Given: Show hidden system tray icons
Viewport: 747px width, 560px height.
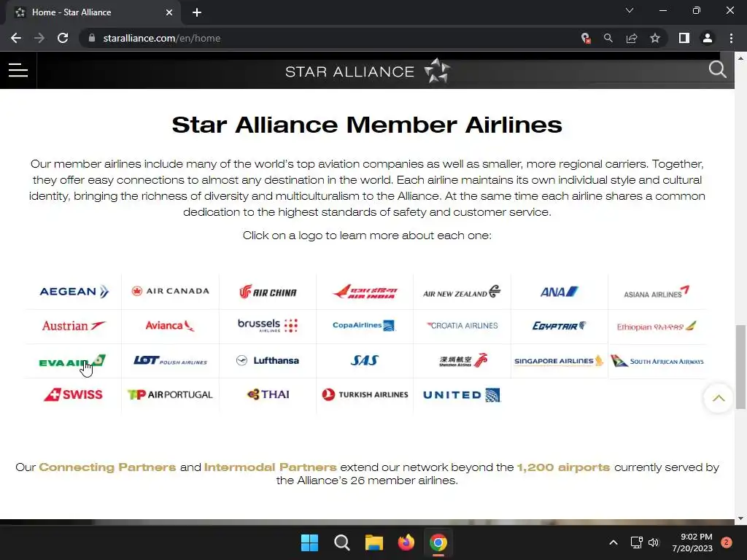Looking at the screenshot, I should pos(614,542).
